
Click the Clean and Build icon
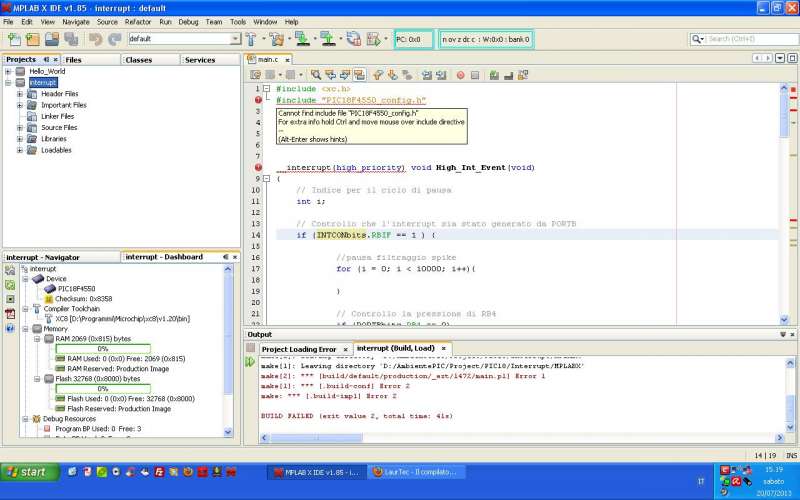(x=276, y=39)
